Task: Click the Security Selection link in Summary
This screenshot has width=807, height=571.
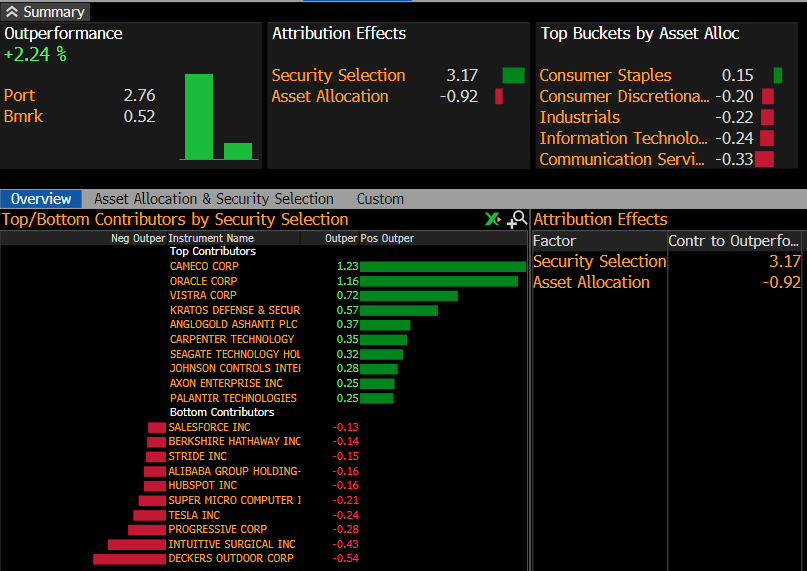Action: click(x=338, y=75)
